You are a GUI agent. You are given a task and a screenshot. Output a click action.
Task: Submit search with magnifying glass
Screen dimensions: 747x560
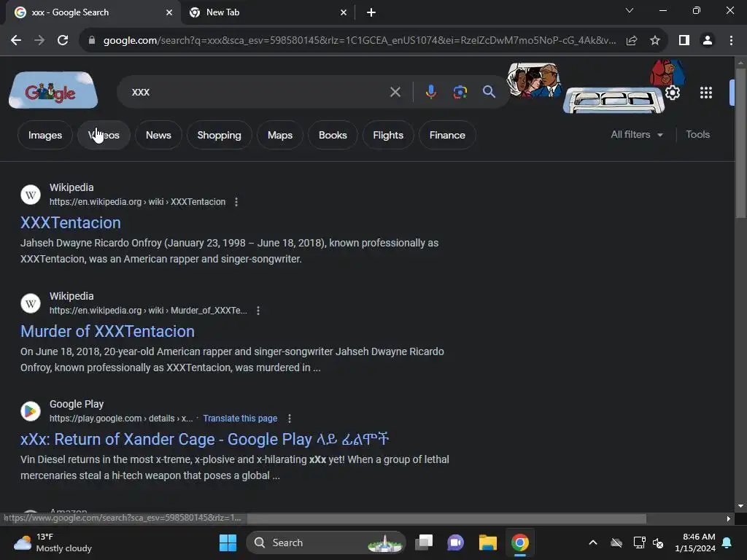point(489,92)
